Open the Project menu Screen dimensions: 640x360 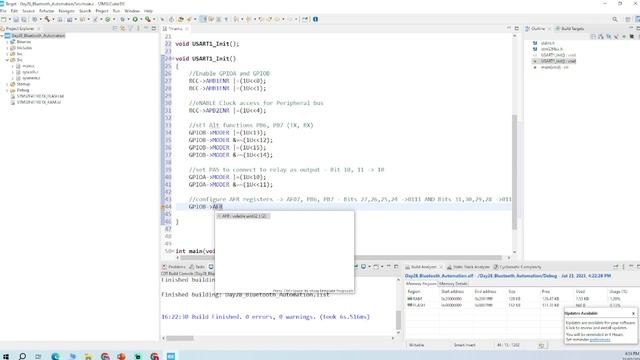tap(102, 11)
